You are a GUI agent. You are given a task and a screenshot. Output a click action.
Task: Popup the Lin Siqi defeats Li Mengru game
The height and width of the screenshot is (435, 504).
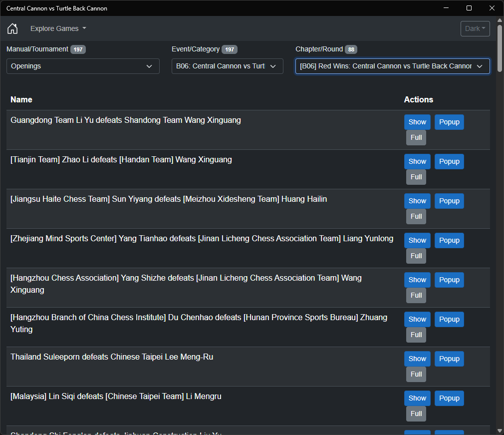449,398
